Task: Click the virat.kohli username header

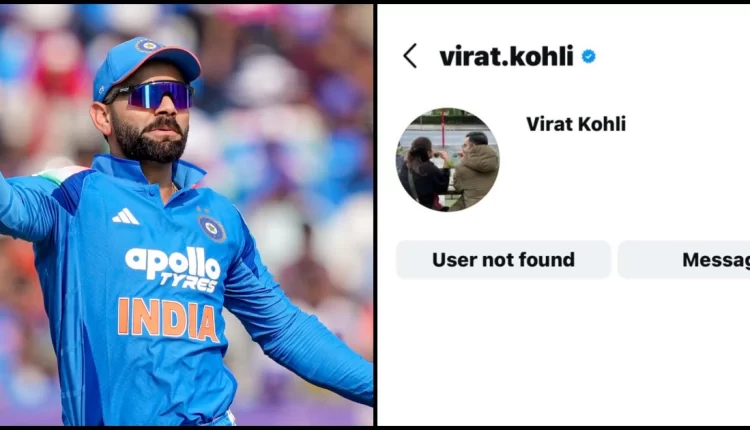Action: [x=506, y=56]
